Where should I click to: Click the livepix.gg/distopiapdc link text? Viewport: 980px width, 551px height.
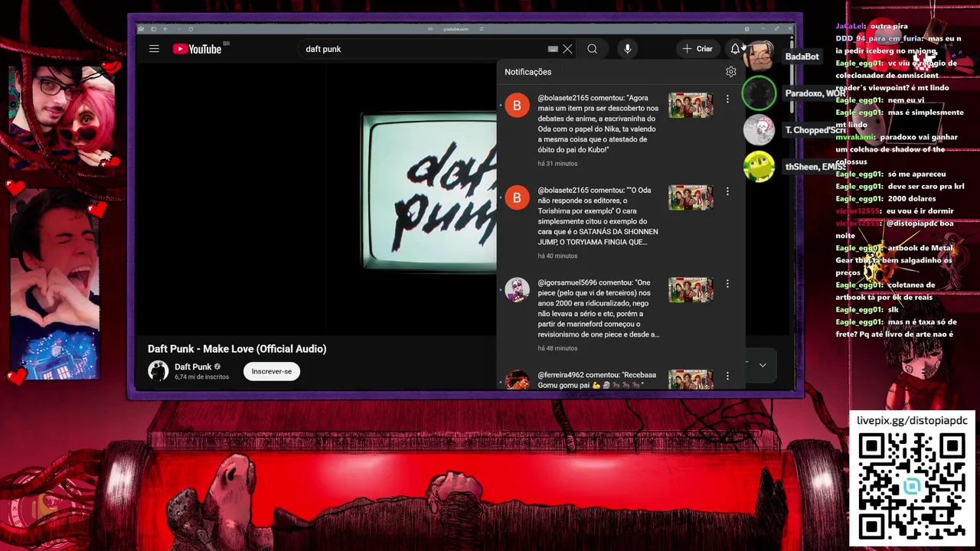912,420
